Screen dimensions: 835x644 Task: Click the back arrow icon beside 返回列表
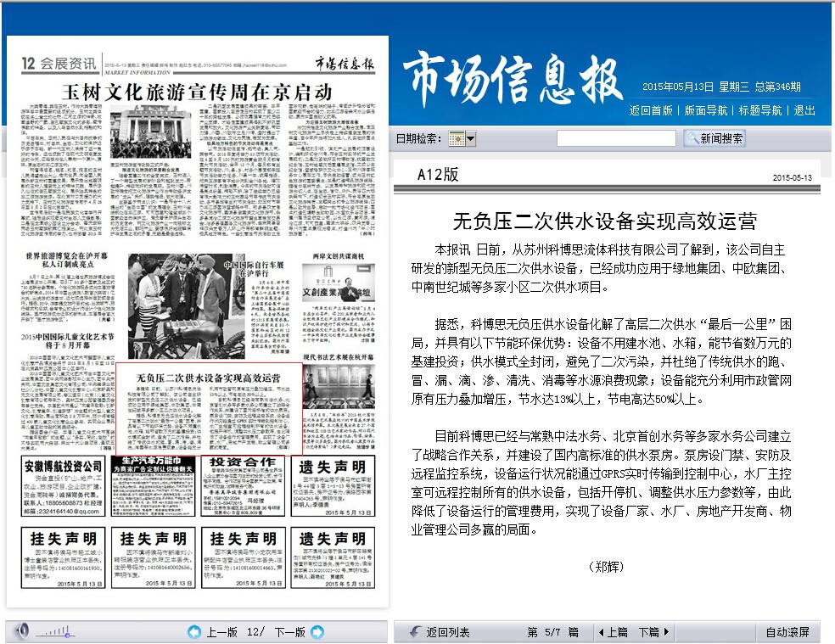415,632
